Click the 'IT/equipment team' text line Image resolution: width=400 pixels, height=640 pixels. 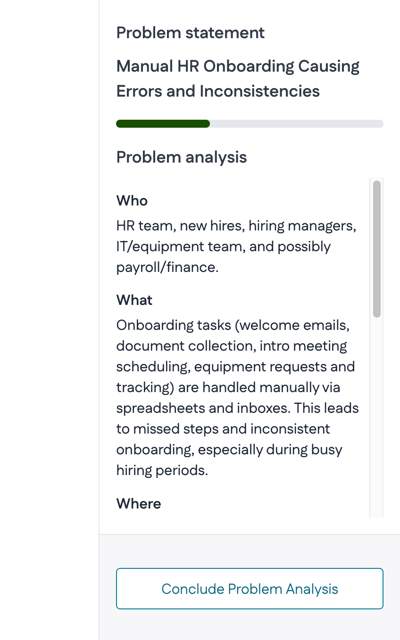[x=223, y=247]
